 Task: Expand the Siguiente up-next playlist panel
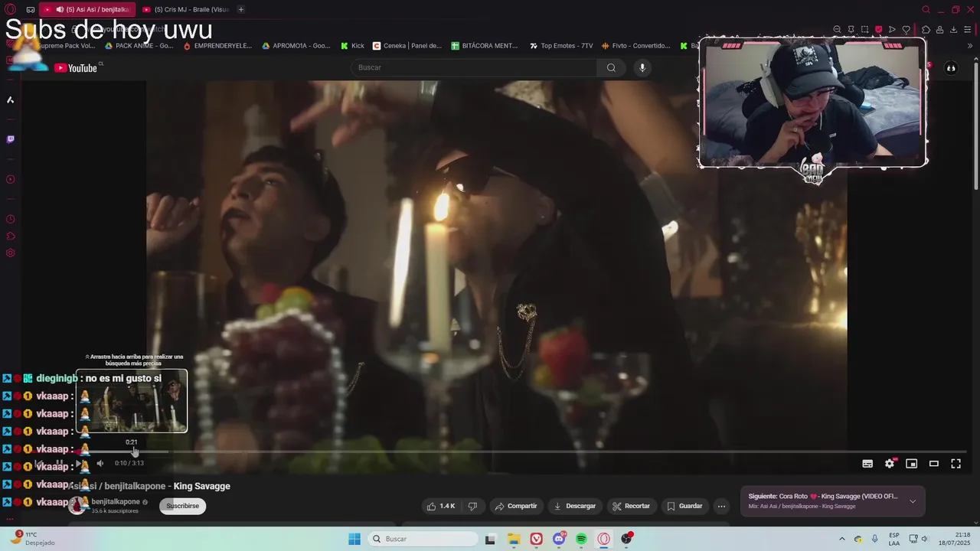point(913,501)
